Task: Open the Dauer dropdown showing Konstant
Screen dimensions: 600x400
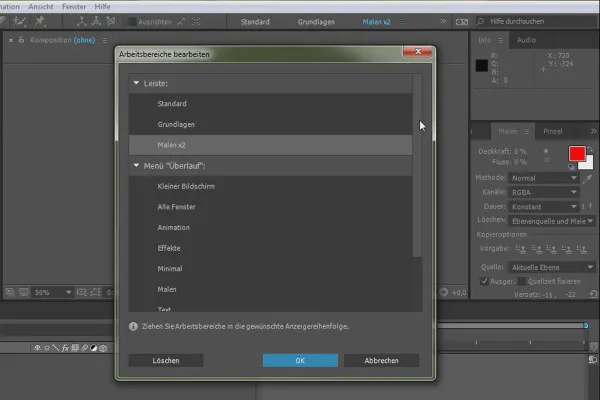Action: [544, 207]
